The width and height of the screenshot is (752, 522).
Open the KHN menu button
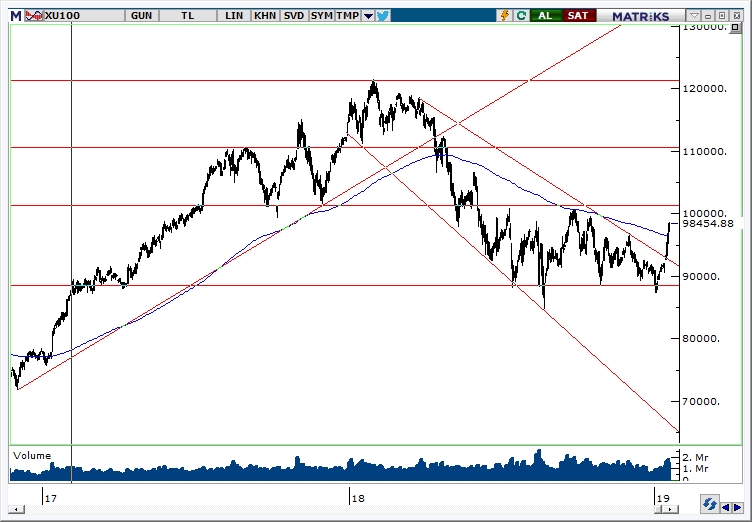265,16
